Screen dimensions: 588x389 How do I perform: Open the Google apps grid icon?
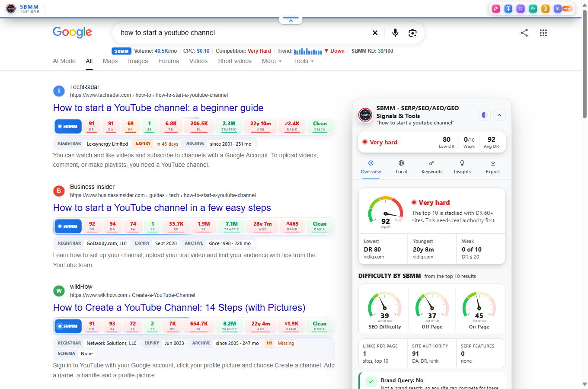click(543, 33)
